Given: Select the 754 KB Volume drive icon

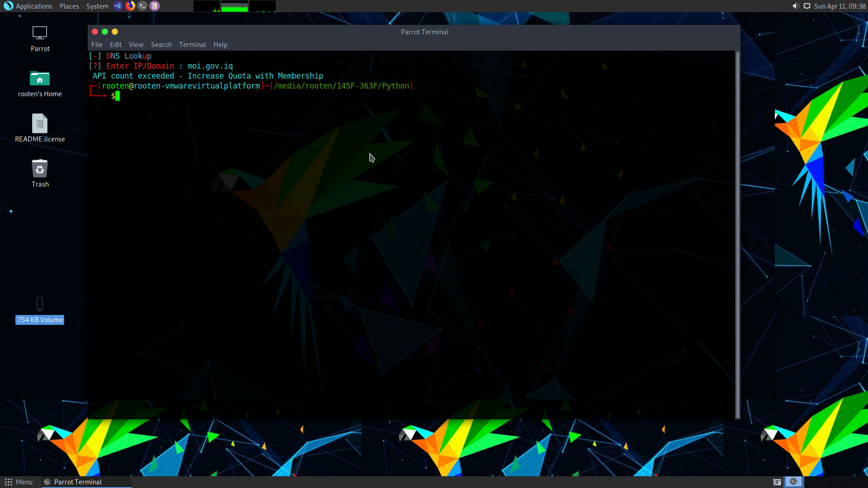Looking at the screenshot, I should pos(40,304).
